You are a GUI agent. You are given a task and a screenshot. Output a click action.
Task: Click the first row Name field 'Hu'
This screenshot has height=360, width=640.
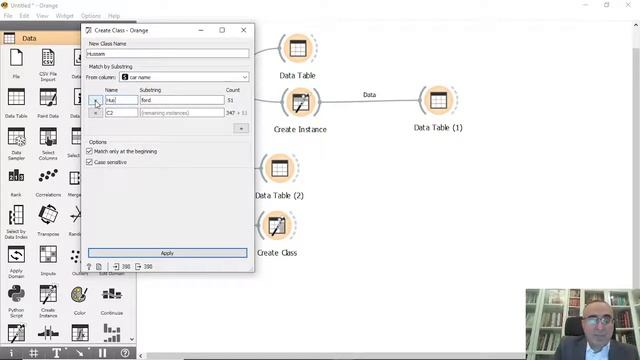coord(122,100)
